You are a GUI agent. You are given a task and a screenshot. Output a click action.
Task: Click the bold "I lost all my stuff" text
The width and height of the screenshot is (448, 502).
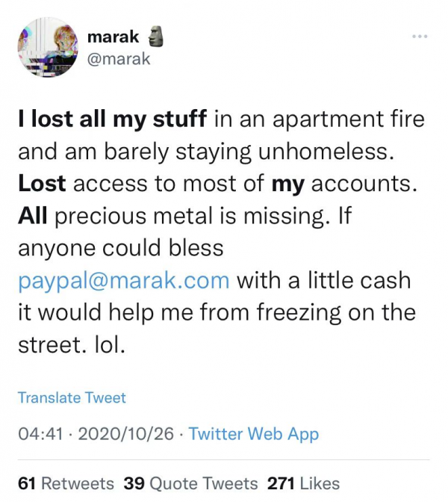coord(114,118)
